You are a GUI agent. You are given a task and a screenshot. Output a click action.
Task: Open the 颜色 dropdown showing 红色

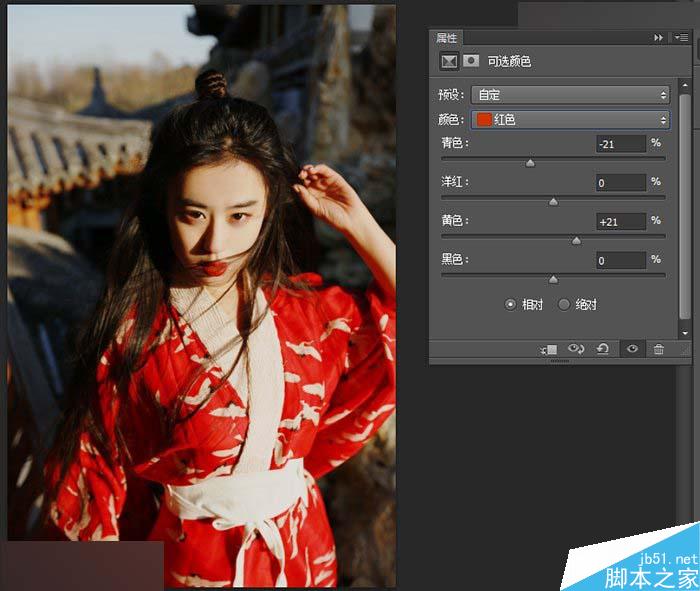571,120
